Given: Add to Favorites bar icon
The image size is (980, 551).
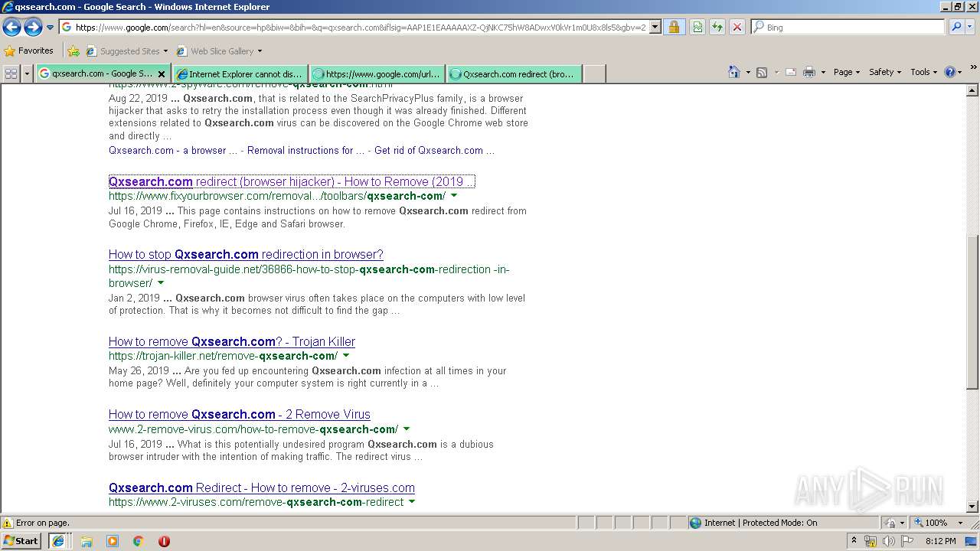Looking at the screenshot, I should [x=73, y=51].
